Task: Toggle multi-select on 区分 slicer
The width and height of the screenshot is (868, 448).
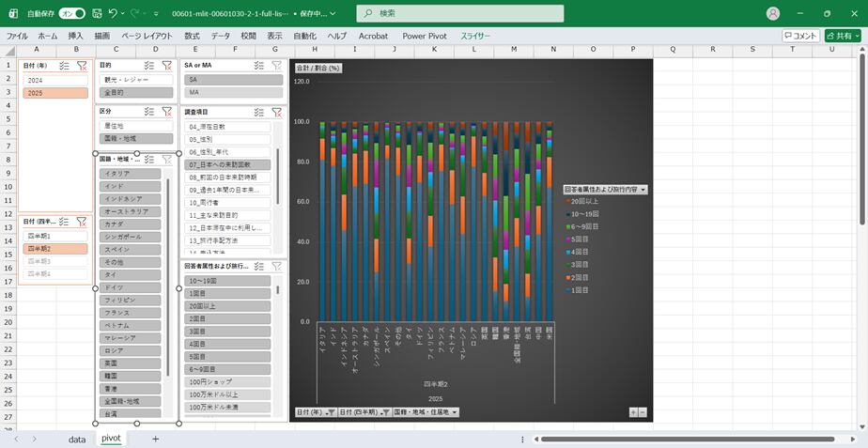Action: (x=148, y=112)
